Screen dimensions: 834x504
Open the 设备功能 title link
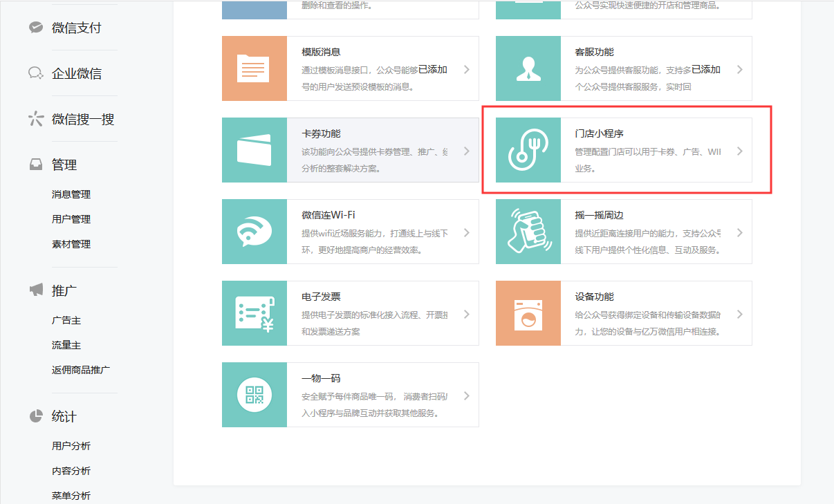pyautogui.click(x=595, y=297)
